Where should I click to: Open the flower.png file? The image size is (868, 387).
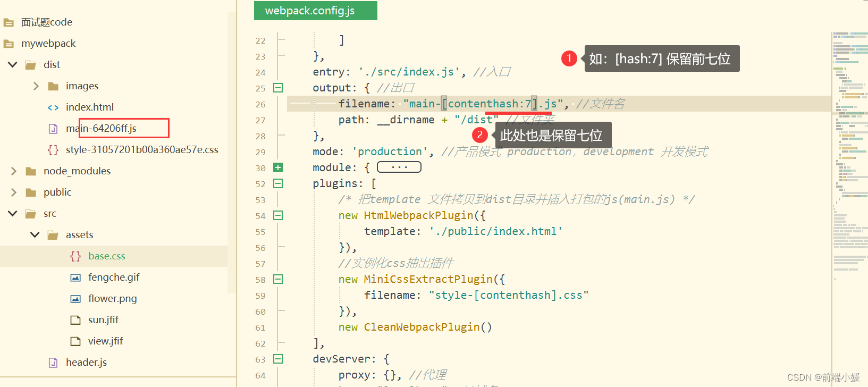point(113,298)
